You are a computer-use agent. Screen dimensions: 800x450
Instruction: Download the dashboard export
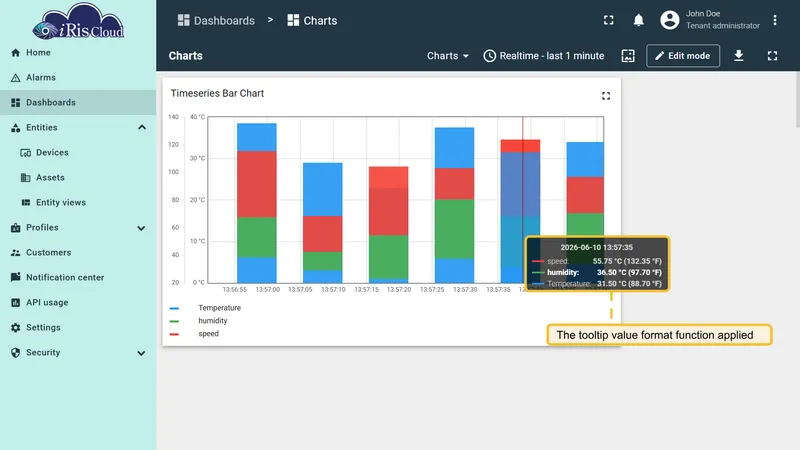coord(738,56)
